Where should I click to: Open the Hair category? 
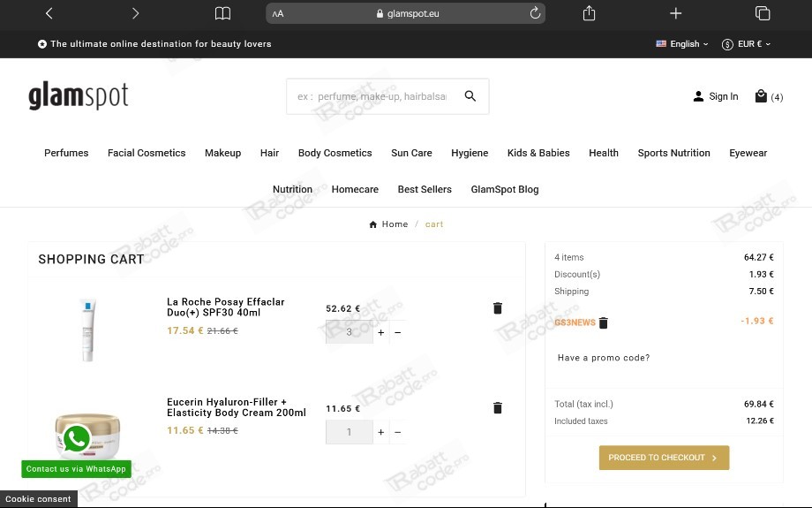pyautogui.click(x=269, y=153)
